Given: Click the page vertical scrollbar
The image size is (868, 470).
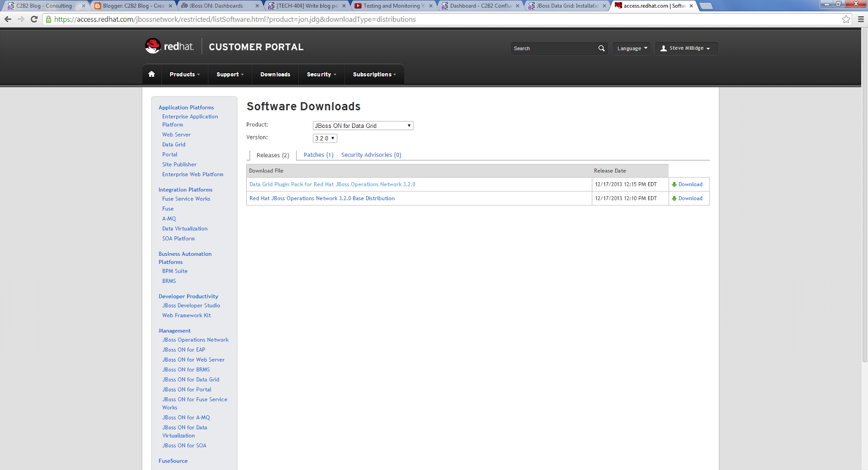Looking at the screenshot, I should [x=864, y=195].
